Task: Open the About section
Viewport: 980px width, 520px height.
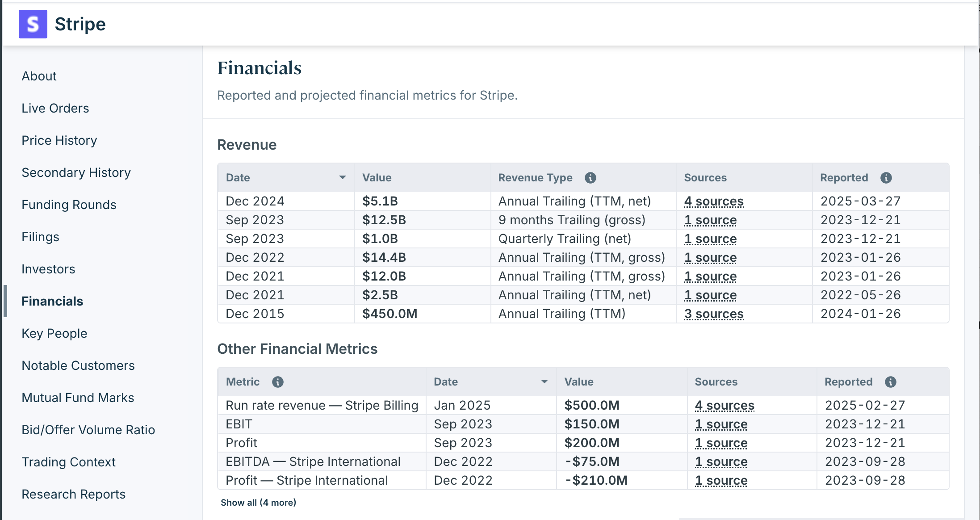Action: (39, 76)
